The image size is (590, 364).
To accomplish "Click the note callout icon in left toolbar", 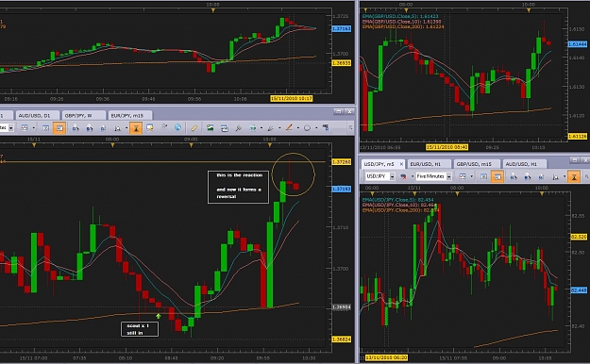I will coord(150,128).
